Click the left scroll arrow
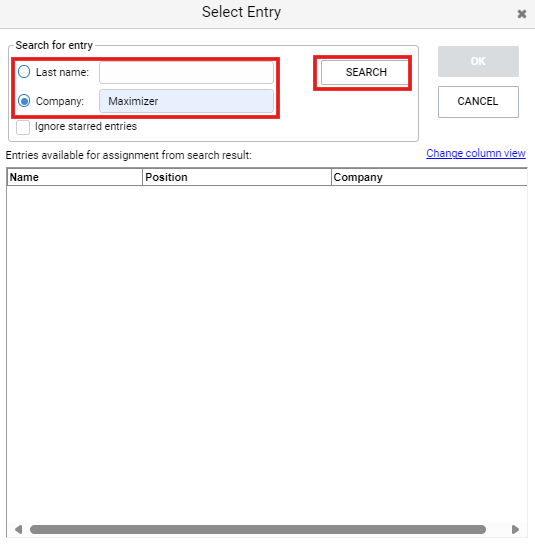The image size is (535, 550). 19,529
